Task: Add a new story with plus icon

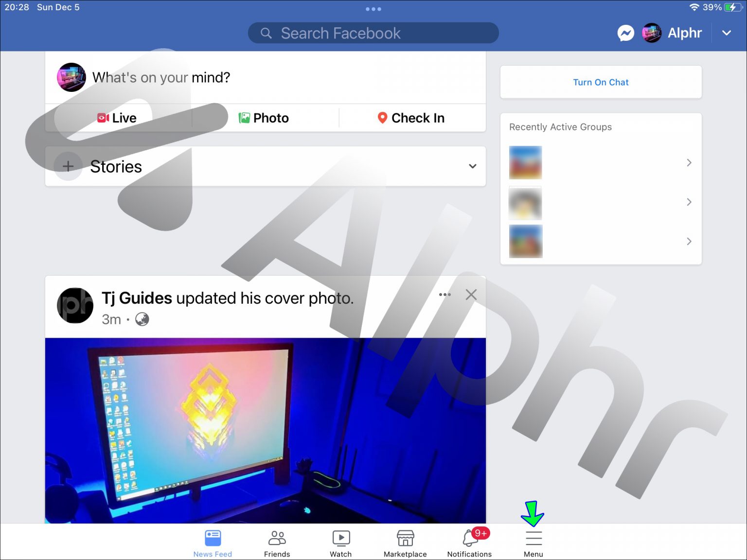Action: tap(68, 166)
